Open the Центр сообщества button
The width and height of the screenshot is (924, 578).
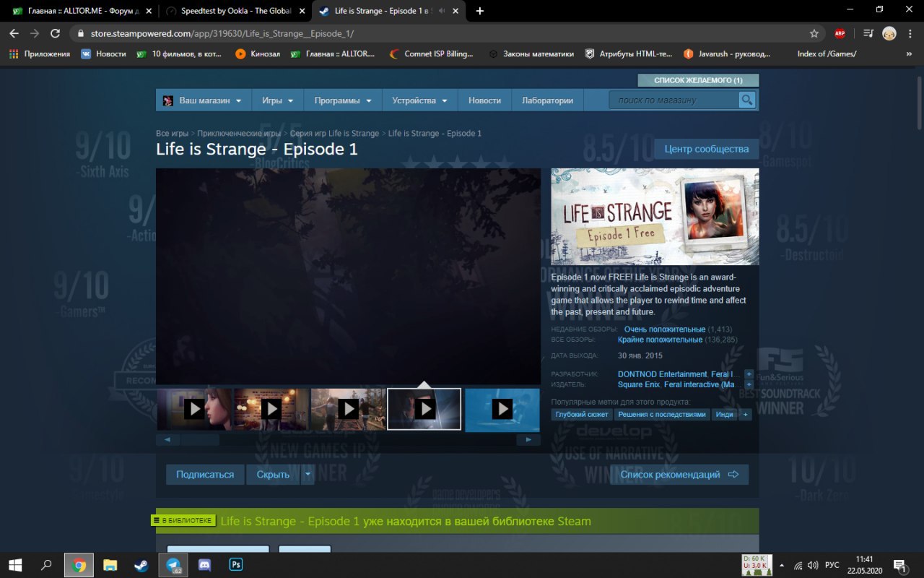706,149
